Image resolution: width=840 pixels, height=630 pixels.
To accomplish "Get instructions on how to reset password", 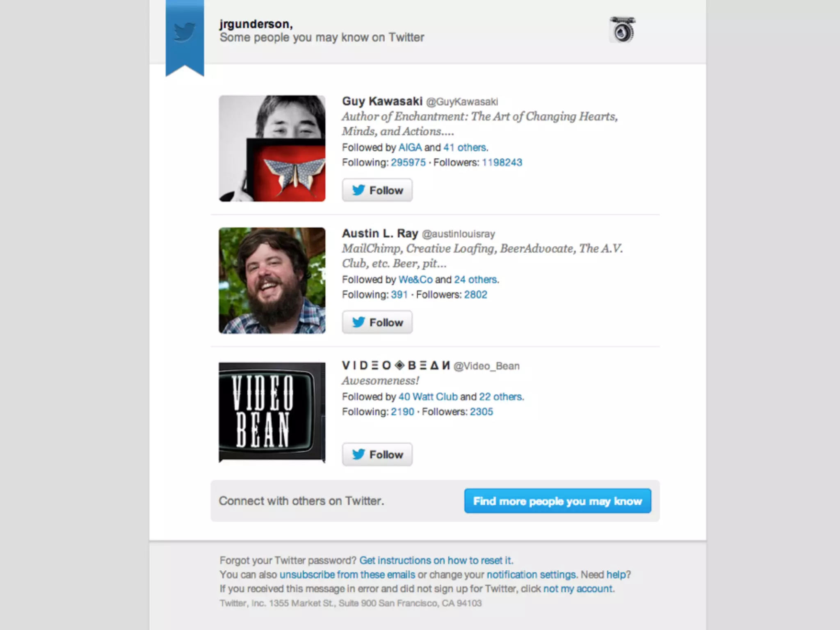I will pos(436,560).
